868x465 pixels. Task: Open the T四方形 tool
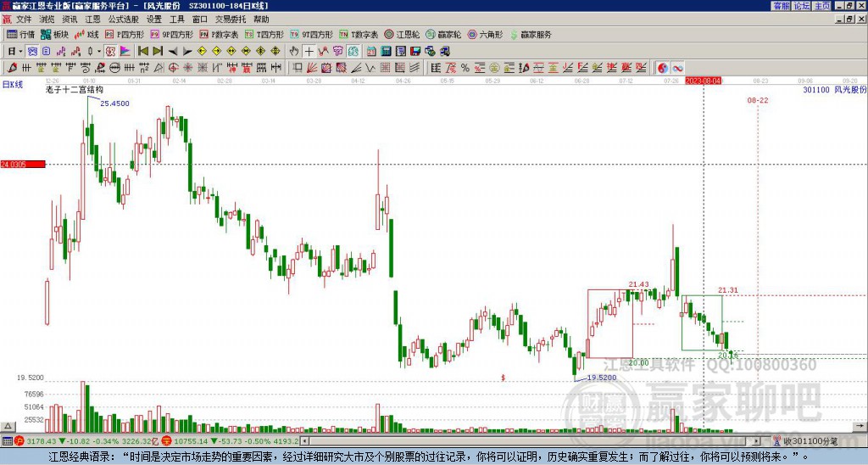(264, 34)
